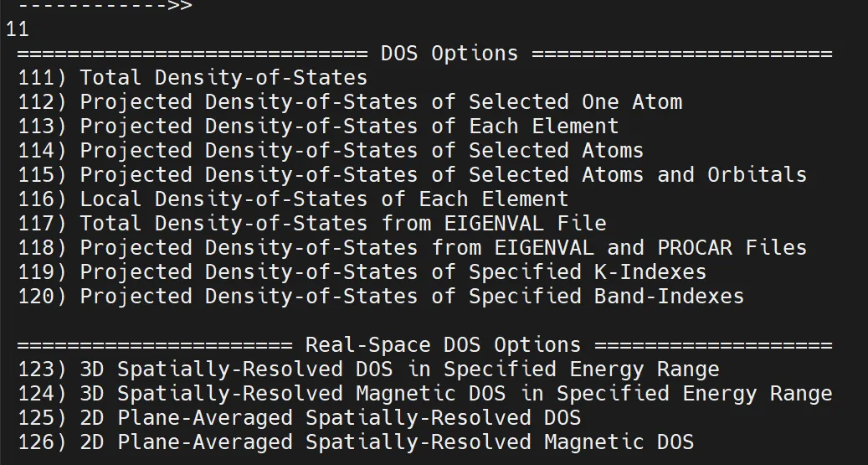Screen dimensions: 868x465
Task: Choose option 125 2D Plane-Averaged Spatially-Resolved DOS
Action: click(x=299, y=418)
